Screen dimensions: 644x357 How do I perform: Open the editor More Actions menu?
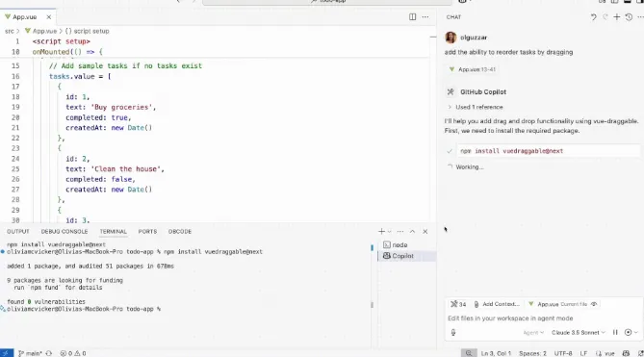(x=425, y=16)
